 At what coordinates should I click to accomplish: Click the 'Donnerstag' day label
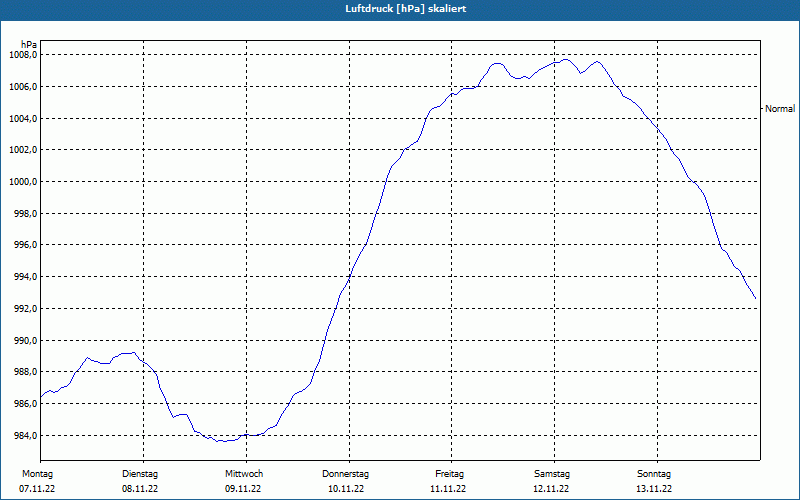coord(345,474)
